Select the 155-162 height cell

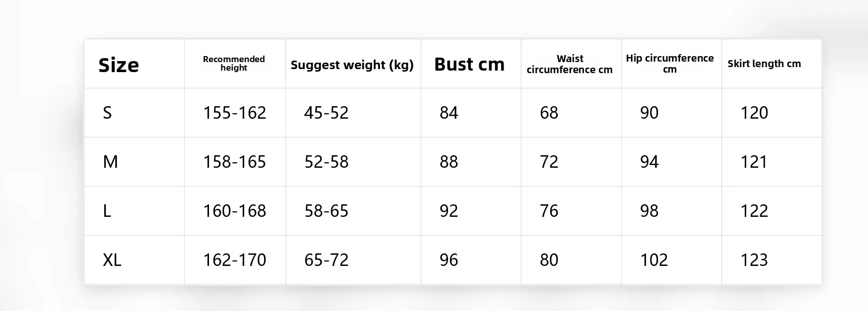point(235,113)
